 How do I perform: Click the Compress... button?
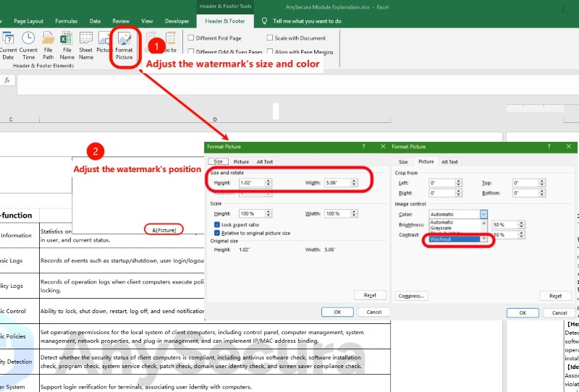[411, 296]
